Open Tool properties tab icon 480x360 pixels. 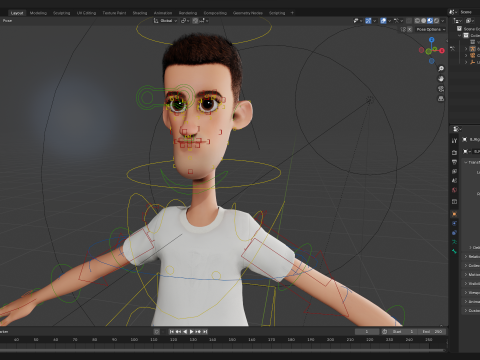[454, 141]
